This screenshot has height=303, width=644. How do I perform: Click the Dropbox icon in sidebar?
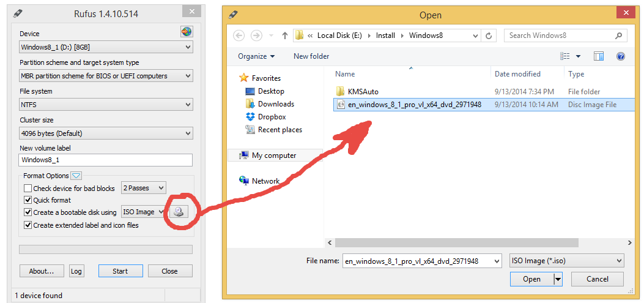coord(250,116)
